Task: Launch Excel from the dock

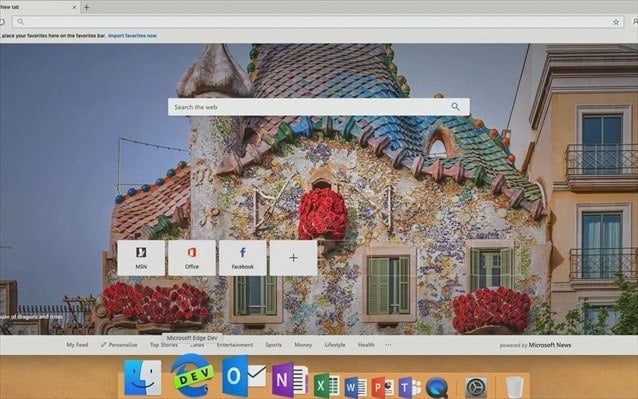Action: (x=326, y=385)
